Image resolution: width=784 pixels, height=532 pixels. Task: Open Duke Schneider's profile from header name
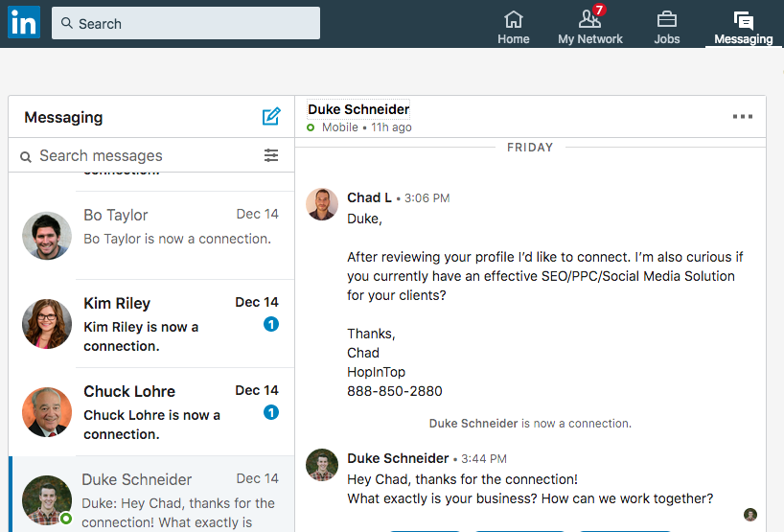358,109
